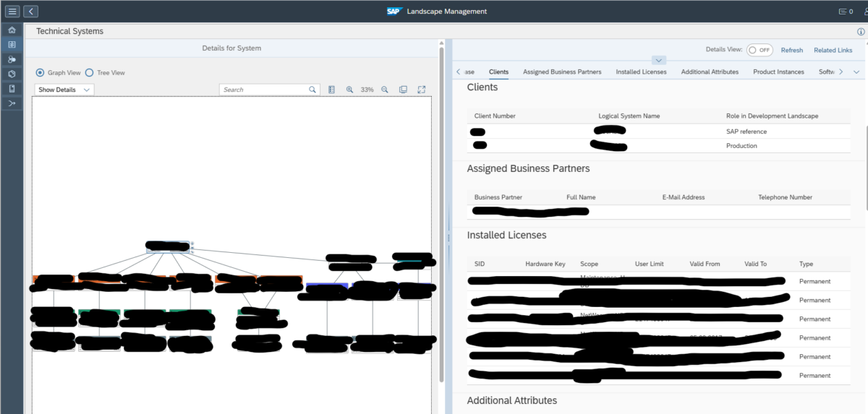Switch to the Assigned Business Partners tab
This screenshot has height=414, width=868.
pos(562,72)
